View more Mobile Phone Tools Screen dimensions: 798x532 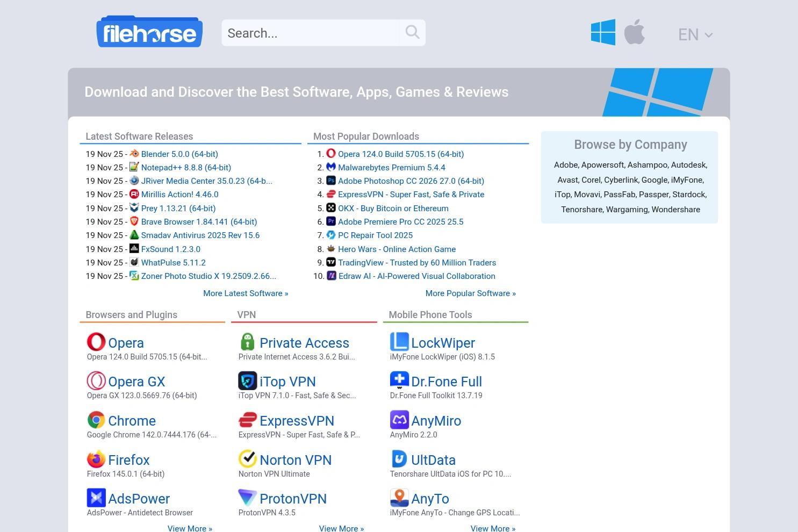pos(493,528)
